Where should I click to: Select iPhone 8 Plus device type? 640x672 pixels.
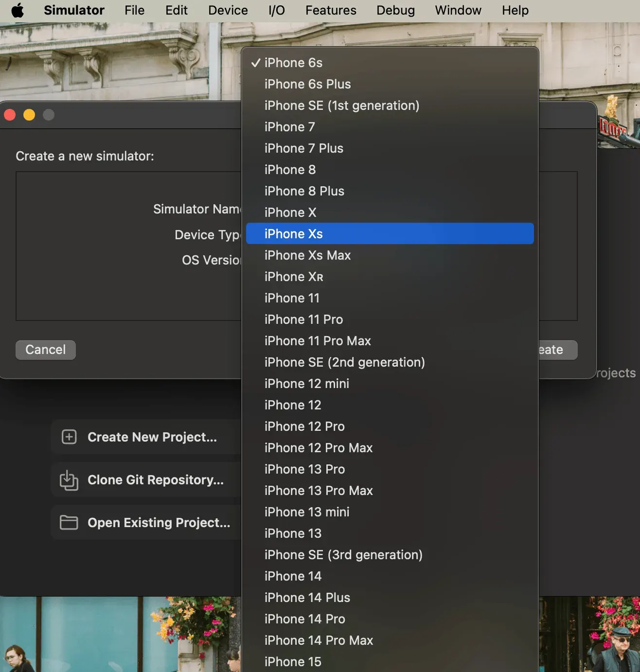pos(390,191)
